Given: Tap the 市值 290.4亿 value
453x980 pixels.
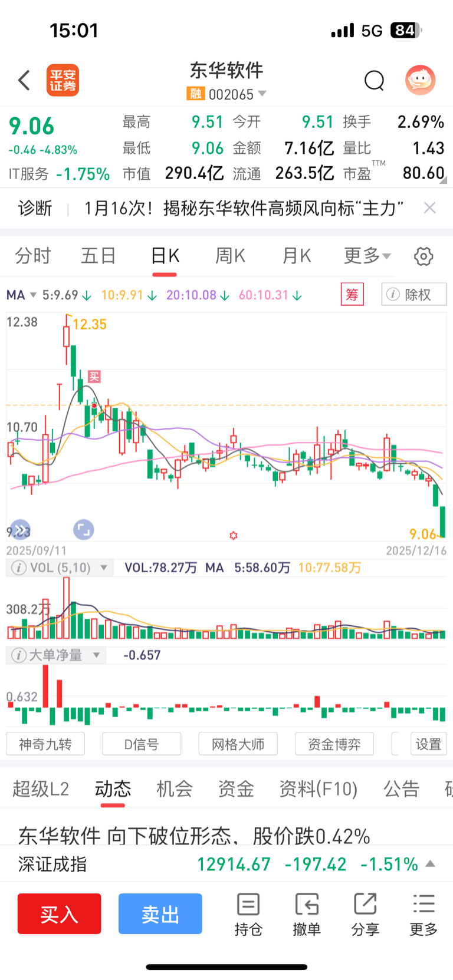Looking at the screenshot, I should [x=194, y=173].
